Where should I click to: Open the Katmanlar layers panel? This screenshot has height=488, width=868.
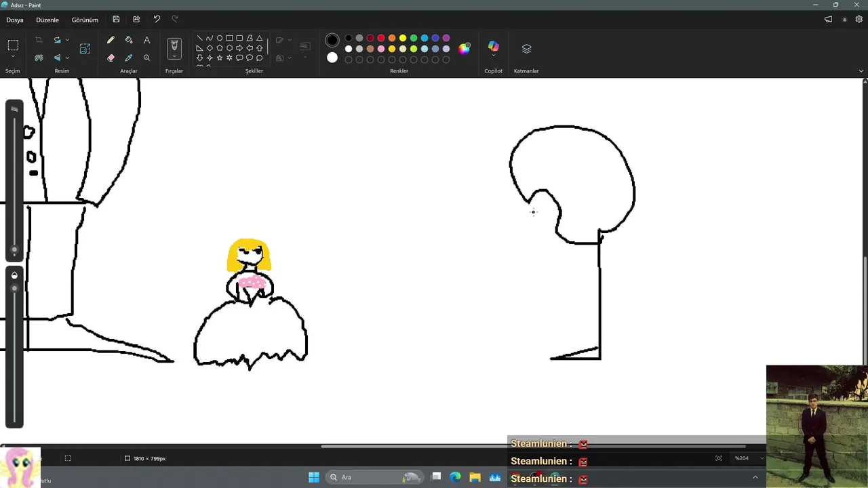tap(526, 49)
